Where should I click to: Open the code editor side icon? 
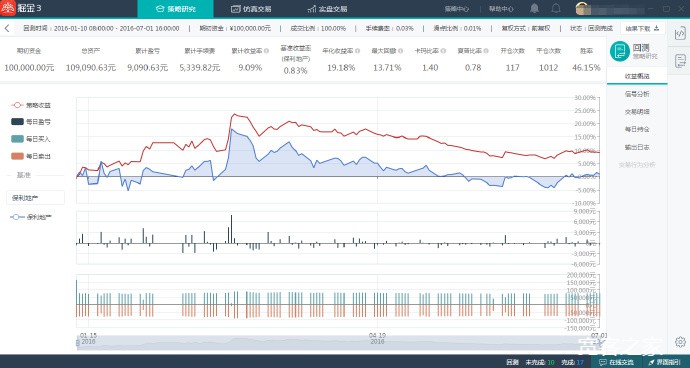point(680,33)
